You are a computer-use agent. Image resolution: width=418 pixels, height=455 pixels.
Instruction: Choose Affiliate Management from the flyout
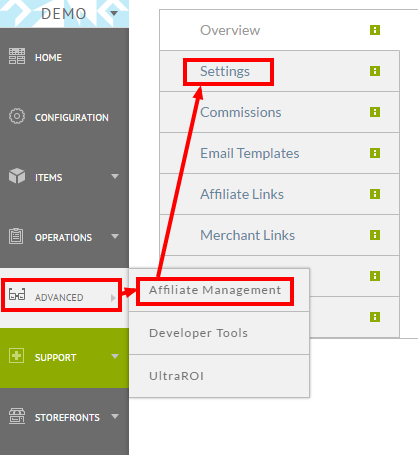[x=215, y=291]
